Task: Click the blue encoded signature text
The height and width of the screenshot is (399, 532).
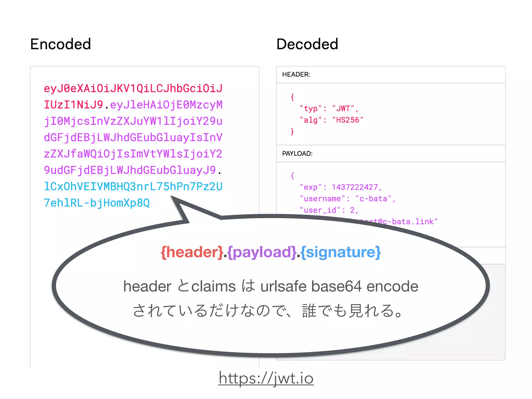Action: point(133,187)
